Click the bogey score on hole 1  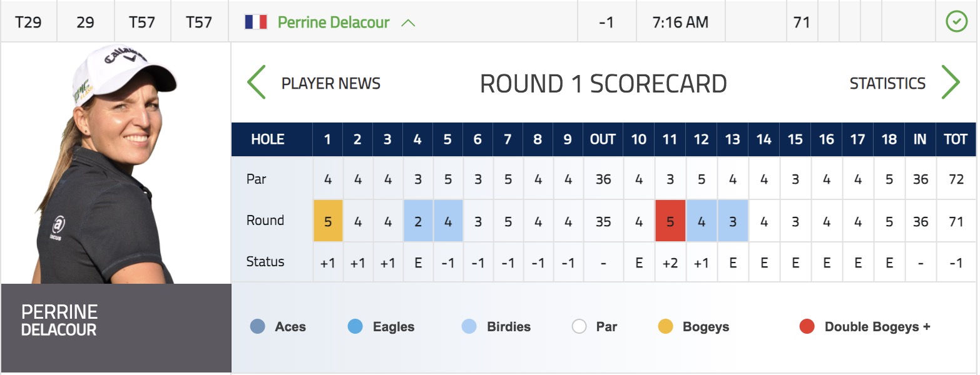[x=328, y=221]
